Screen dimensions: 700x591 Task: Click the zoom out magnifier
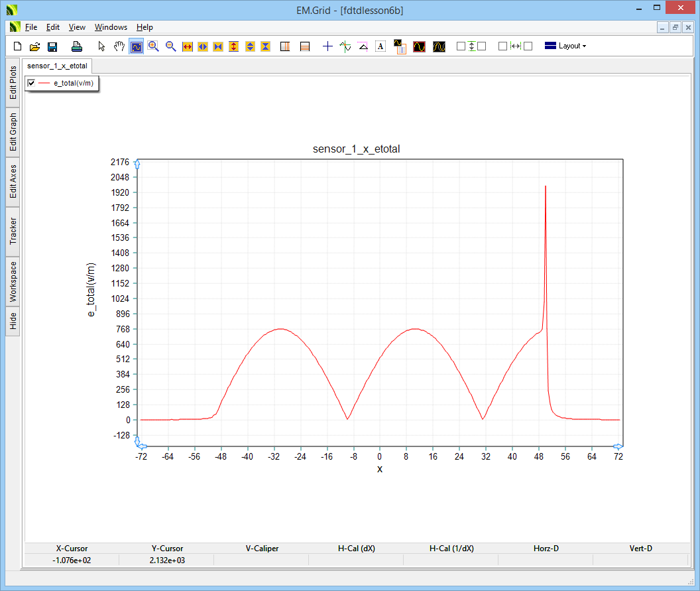tap(170, 46)
